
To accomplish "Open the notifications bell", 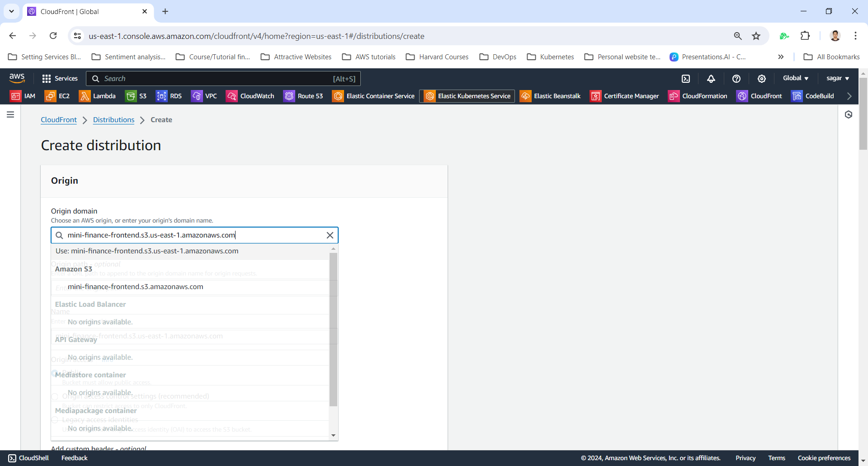I will pyautogui.click(x=711, y=79).
